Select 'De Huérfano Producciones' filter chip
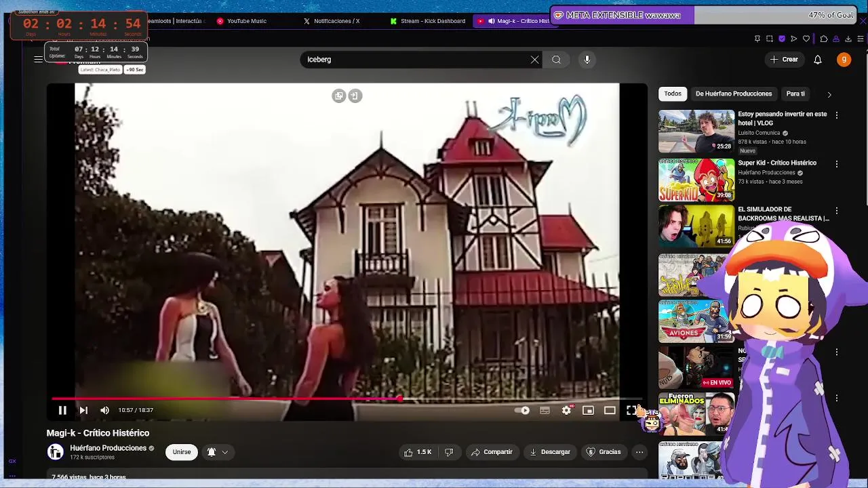Viewport: 868px width, 488px height. coord(734,94)
